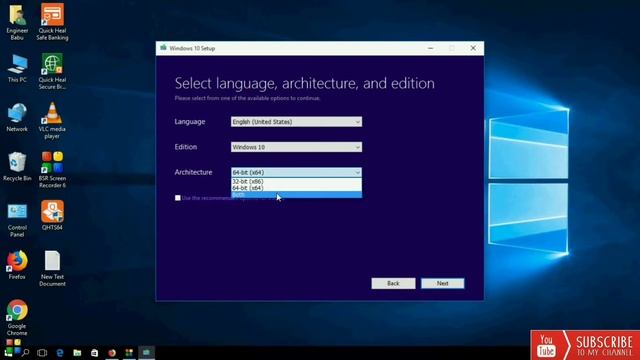The image size is (640, 360).
Task: Select the Windows 10 Setup taskbar button
Action: [147, 353]
